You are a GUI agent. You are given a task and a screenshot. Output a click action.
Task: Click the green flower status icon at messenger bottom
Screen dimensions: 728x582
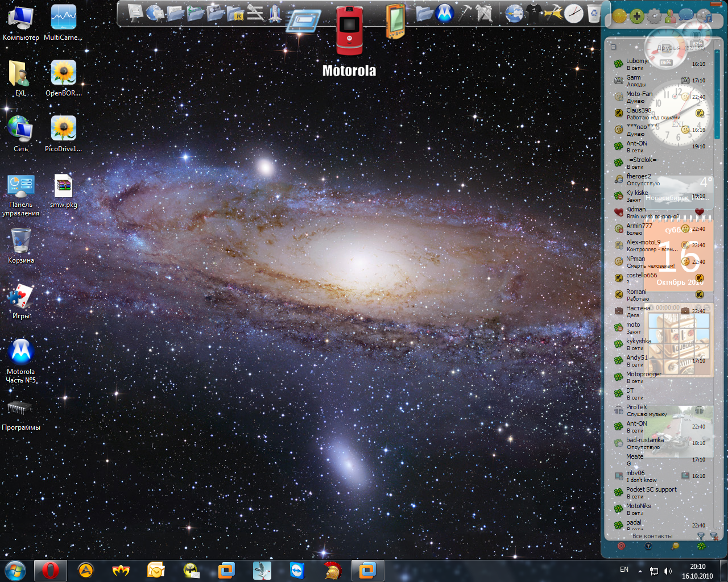701,546
